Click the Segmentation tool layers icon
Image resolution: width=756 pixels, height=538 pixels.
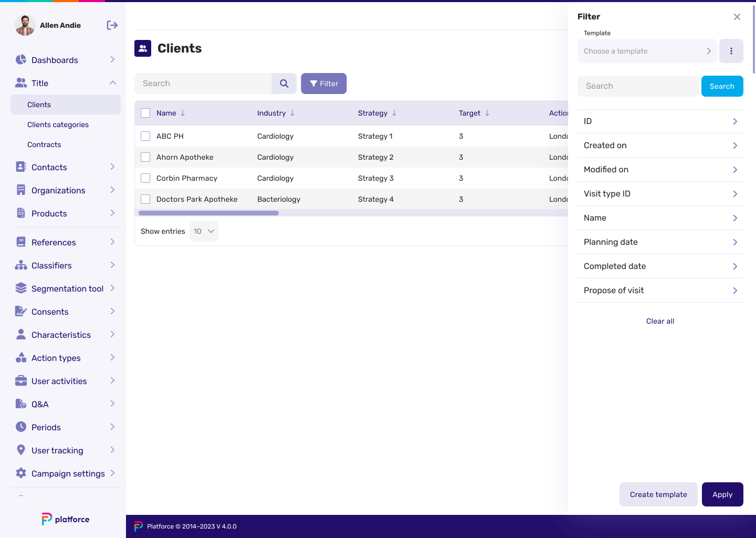coord(21,288)
